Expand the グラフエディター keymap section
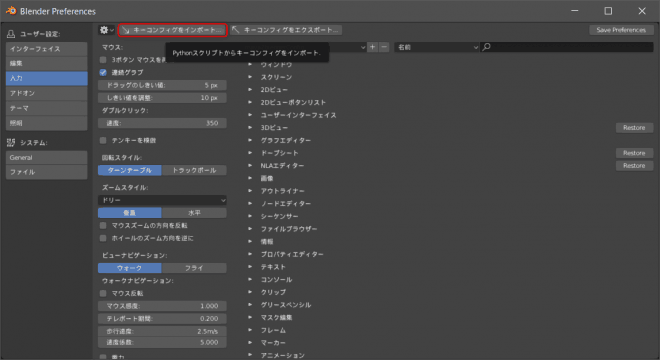Image resolution: width=660 pixels, height=360 pixels. (250, 140)
